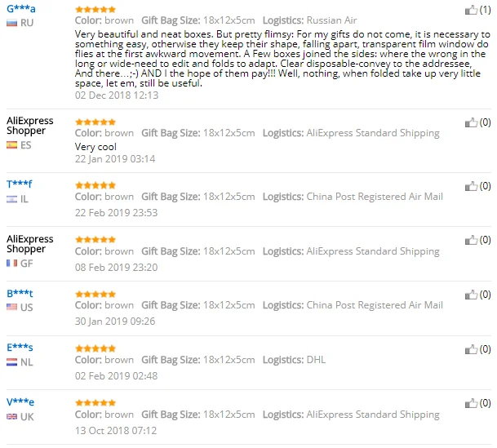Click reviewer name E***s
Image resolution: width=497 pixels, height=448 pixels.
pyautogui.click(x=20, y=348)
